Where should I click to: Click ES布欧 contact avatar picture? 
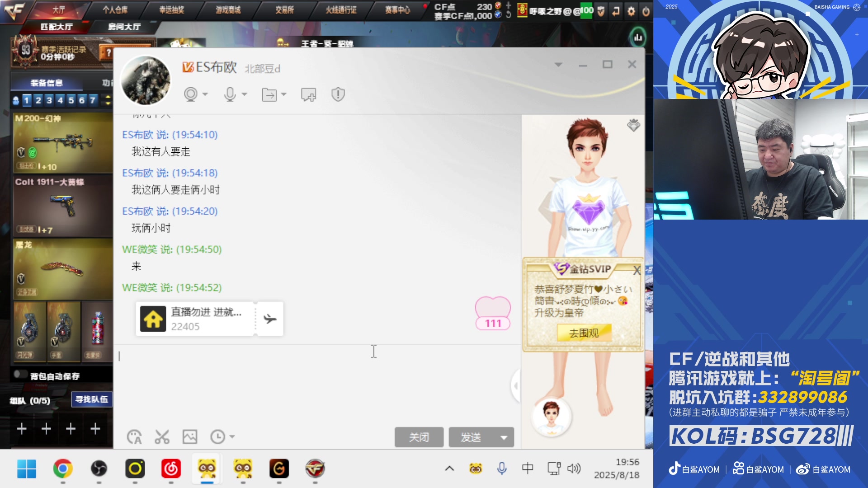click(x=146, y=81)
